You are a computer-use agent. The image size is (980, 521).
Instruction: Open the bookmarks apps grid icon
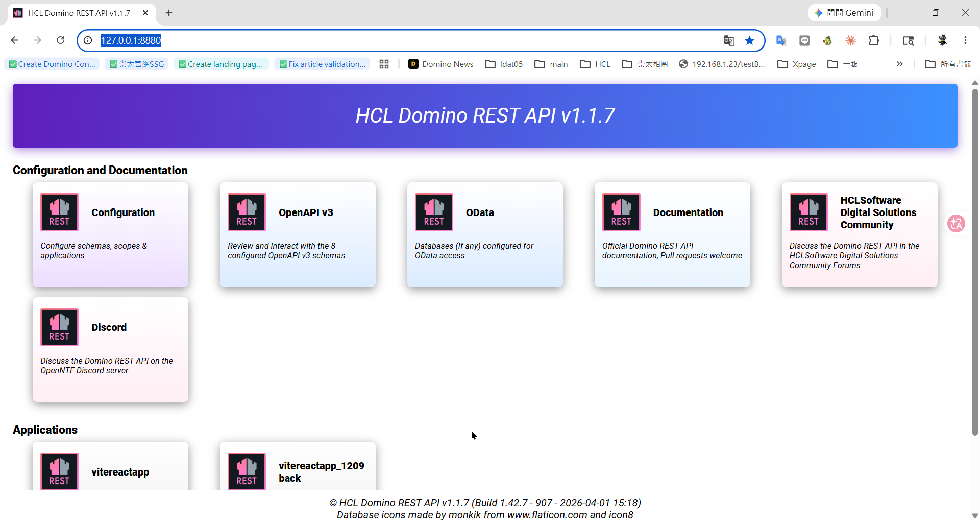click(384, 64)
